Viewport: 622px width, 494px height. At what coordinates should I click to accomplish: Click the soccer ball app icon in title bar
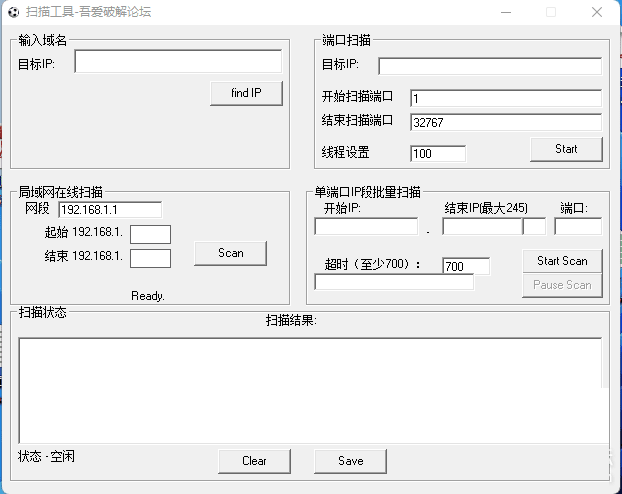point(13,12)
